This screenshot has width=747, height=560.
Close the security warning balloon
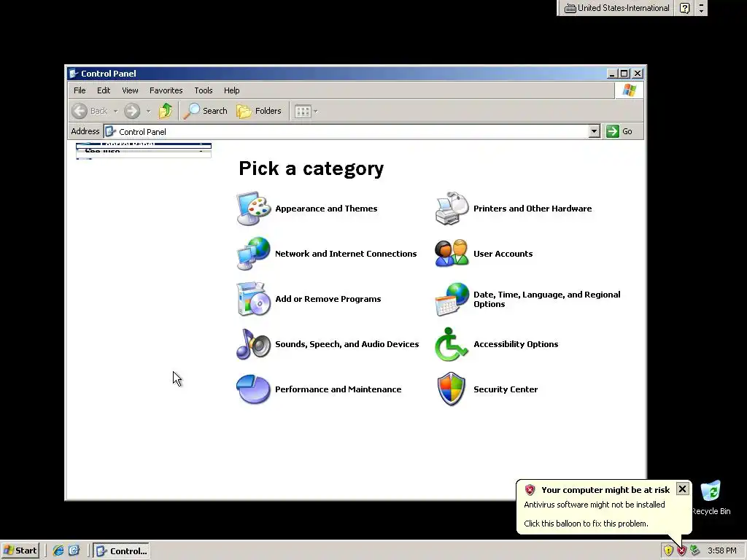pos(682,489)
